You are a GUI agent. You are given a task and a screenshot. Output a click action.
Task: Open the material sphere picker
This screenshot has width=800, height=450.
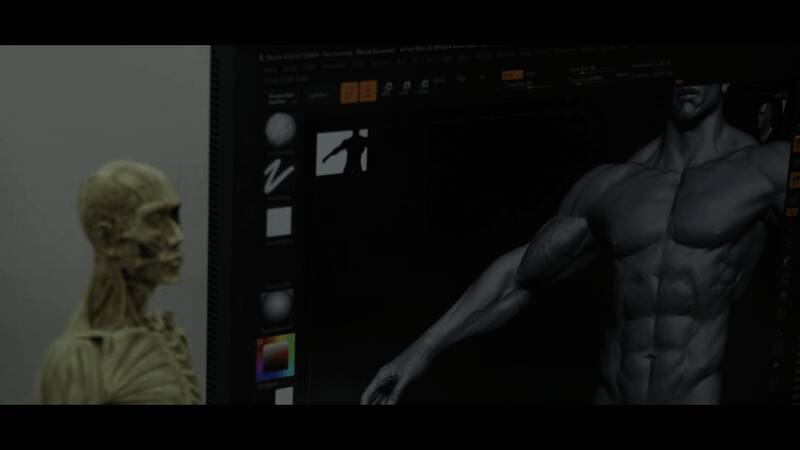[277, 305]
